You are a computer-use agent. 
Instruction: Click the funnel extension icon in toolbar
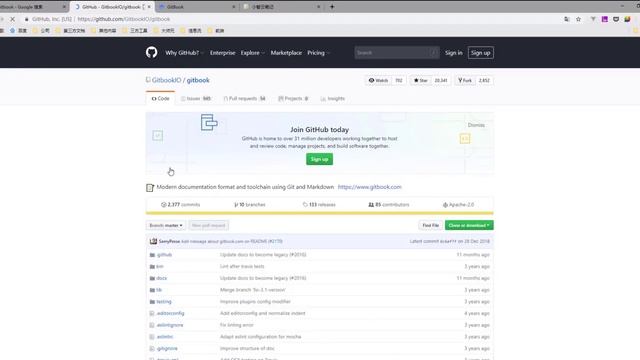[593, 19]
